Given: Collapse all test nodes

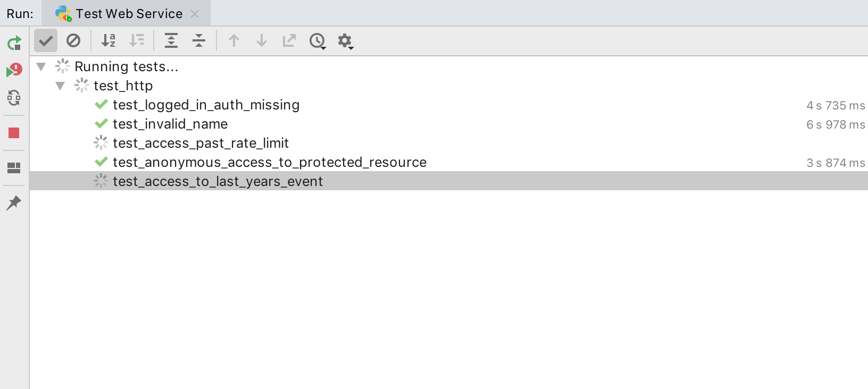Looking at the screenshot, I should tap(199, 40).
